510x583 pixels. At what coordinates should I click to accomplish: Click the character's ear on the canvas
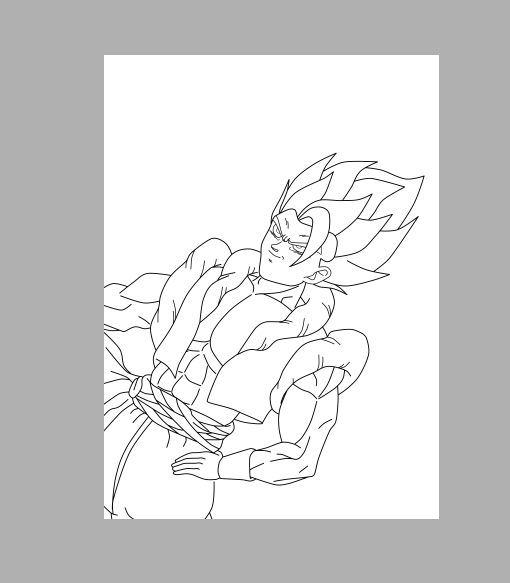(x=318, y=275)
